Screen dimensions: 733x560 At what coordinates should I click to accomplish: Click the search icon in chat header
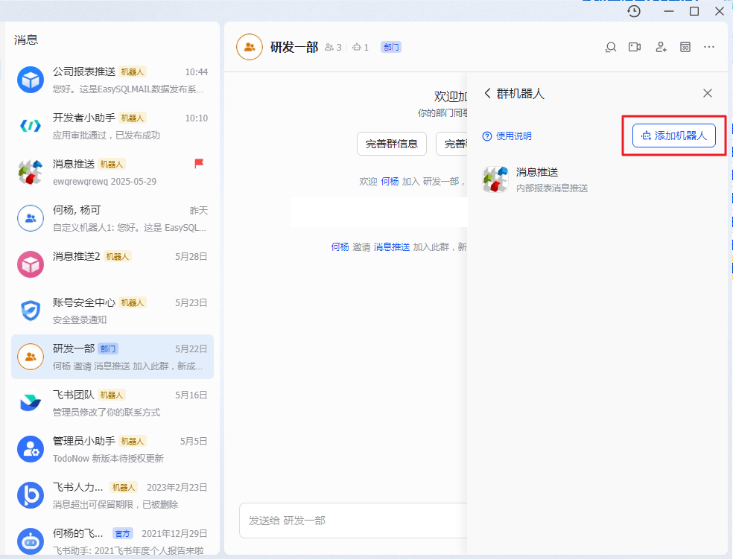[611, 47]
